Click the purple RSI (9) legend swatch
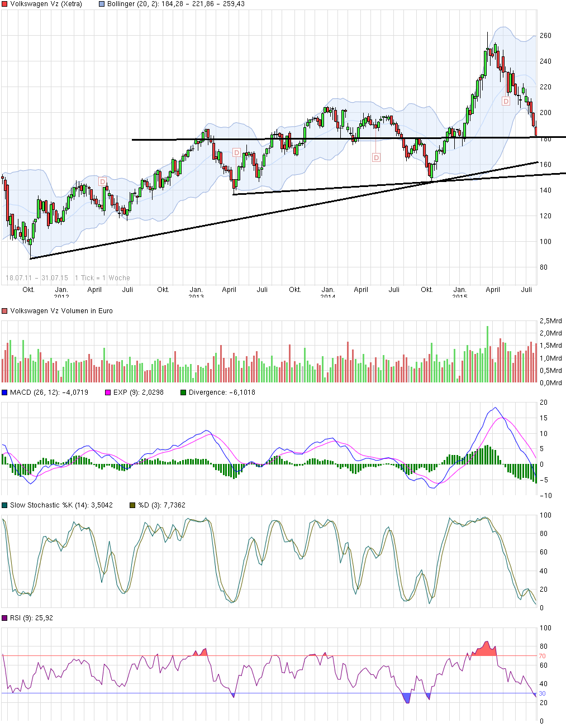Image resolution: width=566 pixels, height=728 pixels. pos(4,618)
